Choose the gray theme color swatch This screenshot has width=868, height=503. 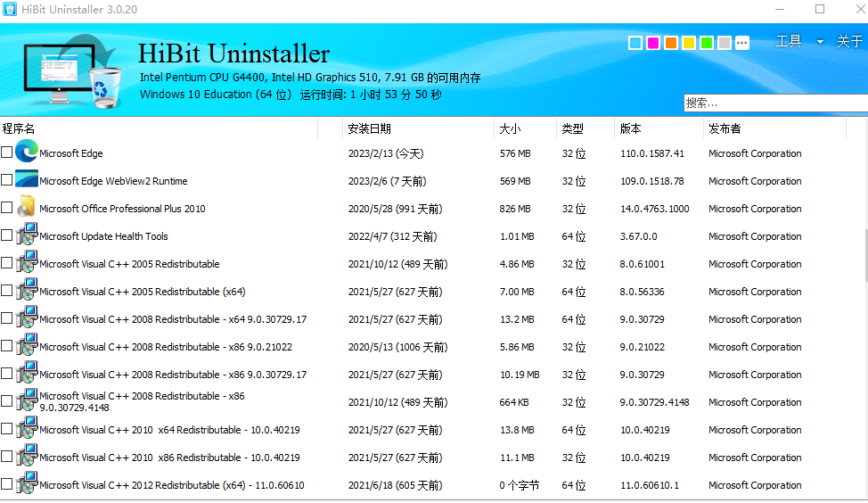pos(724,43)
